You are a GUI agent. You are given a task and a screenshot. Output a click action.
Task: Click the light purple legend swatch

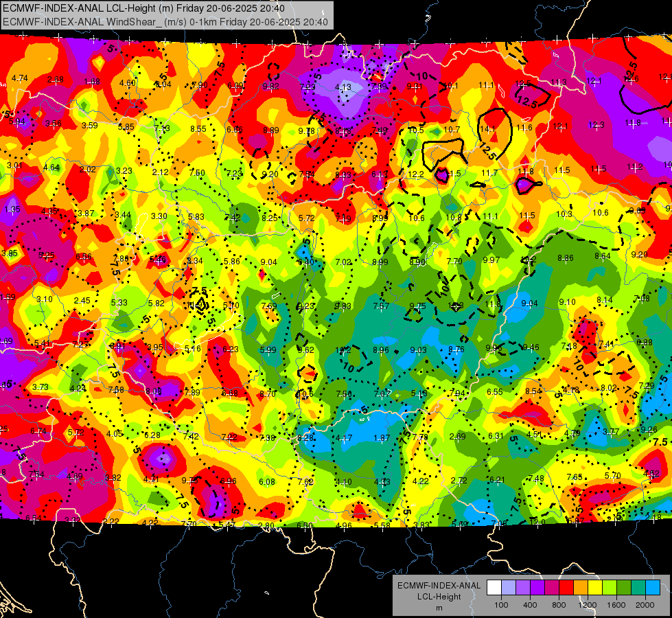click(x=523, y=588)
